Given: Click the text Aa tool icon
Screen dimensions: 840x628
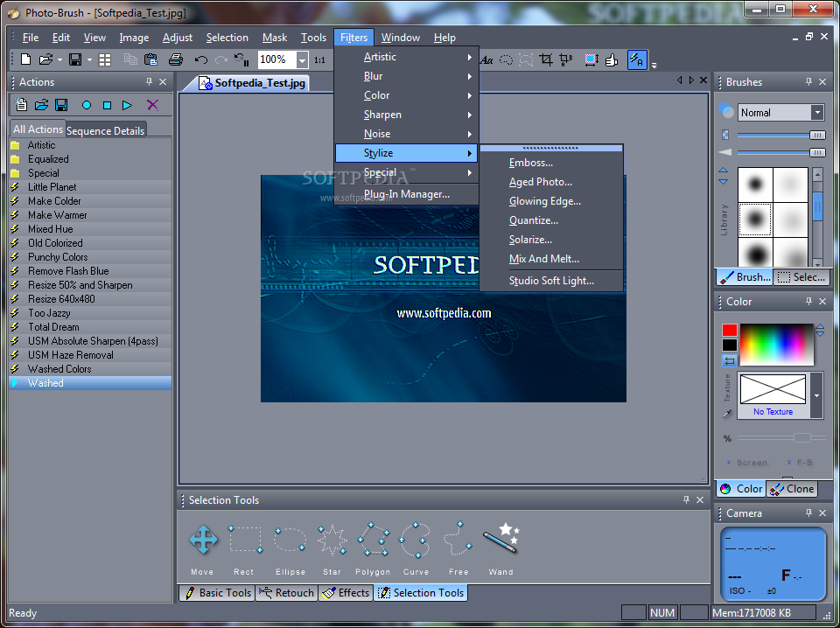Looking at the screenshot, I should (486, 60).
